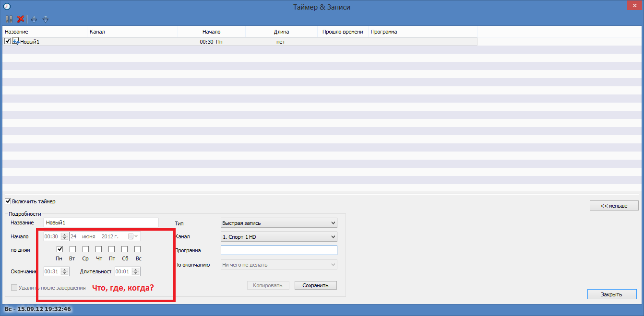Click the Сохранить button

coord(316,285)
